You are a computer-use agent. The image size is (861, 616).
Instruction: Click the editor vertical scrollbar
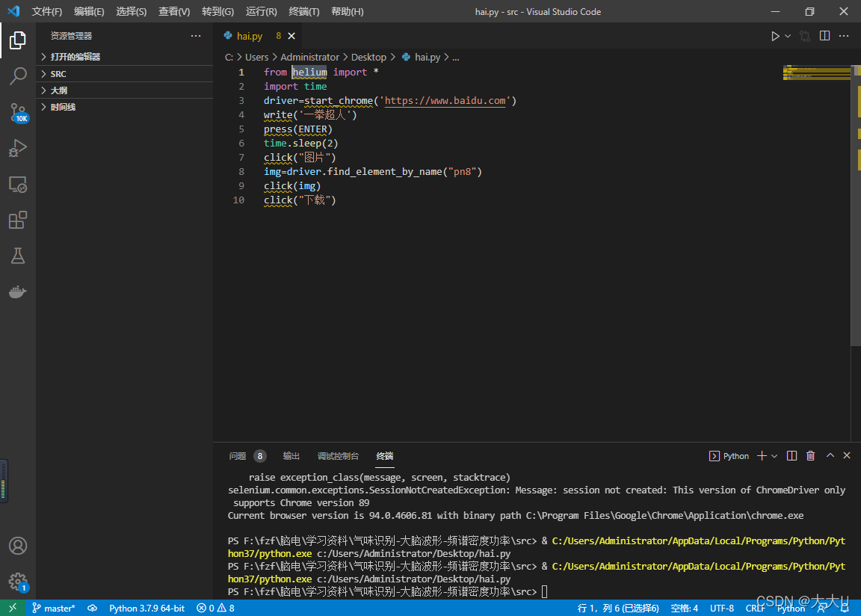(x=856, y=206)
